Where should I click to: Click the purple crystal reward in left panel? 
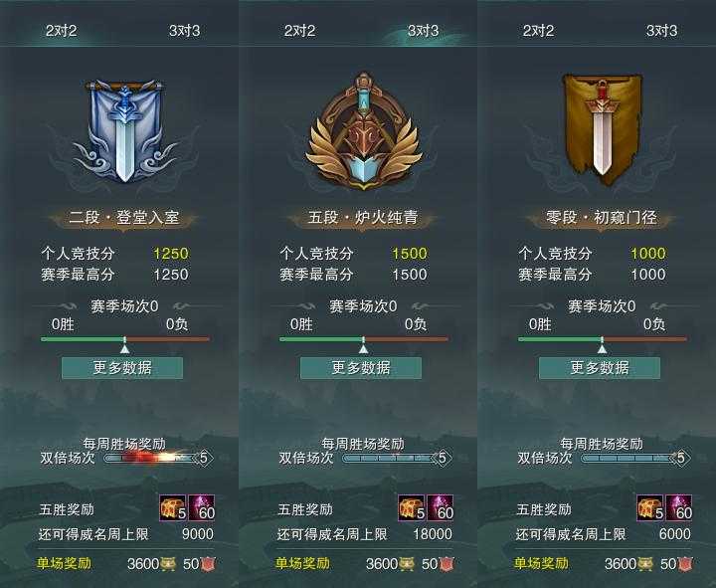coord(202,507)
